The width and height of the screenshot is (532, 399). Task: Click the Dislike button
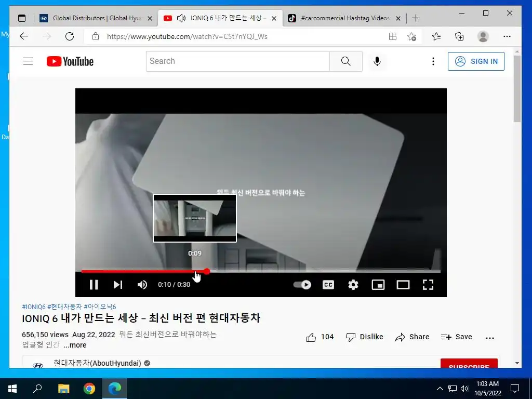364,337
